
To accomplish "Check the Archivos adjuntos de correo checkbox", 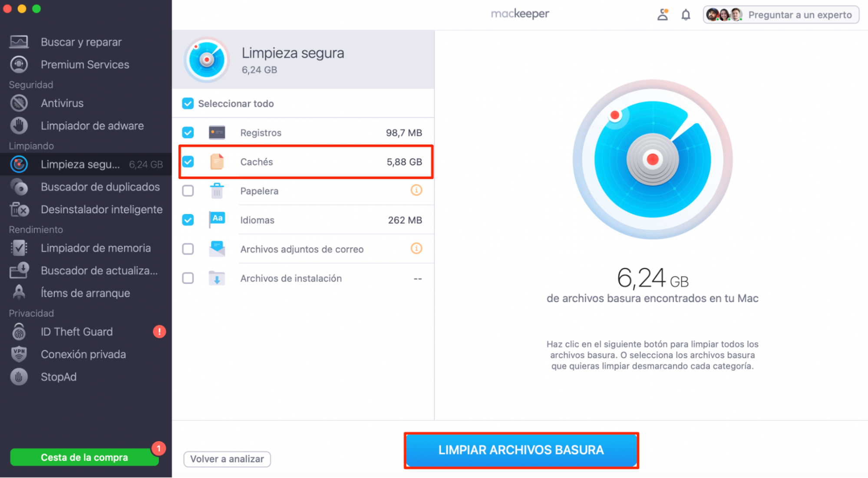I will coord(188,249).
